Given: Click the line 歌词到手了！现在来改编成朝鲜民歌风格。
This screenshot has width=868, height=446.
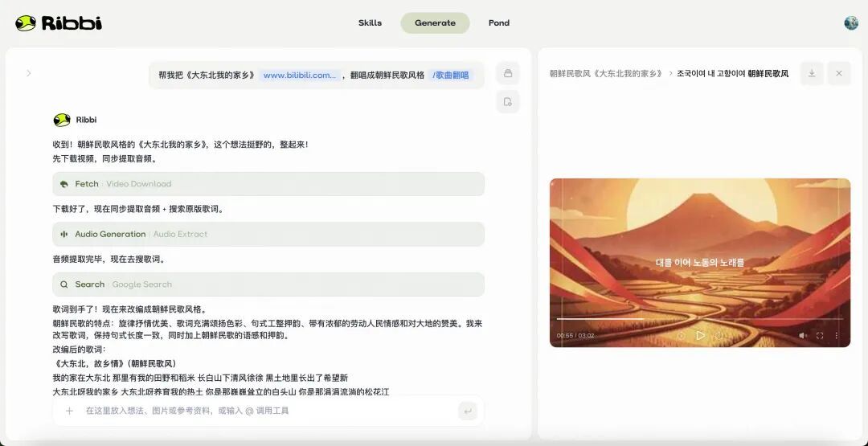Looking at the screenshot, I should click(129, 309).
